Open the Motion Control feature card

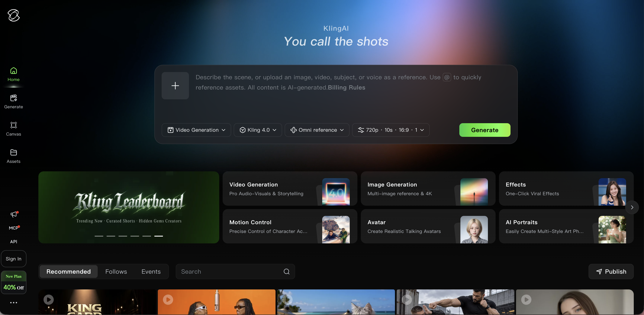(x=290, y=226)
